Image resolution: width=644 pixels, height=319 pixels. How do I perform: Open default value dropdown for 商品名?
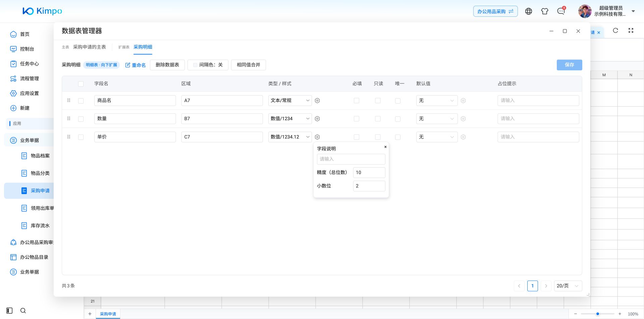(x=437, y=100)
